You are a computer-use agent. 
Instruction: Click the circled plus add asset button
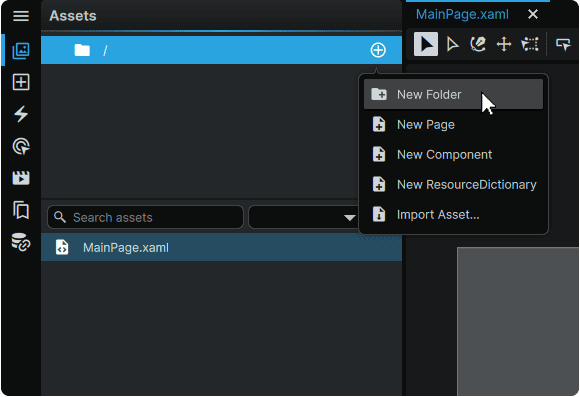click(x=378, y=50)
